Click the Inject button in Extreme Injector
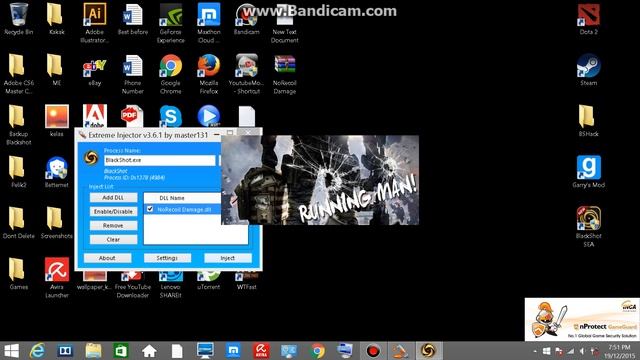Screen dimensions: 640x360 (228, 258)
